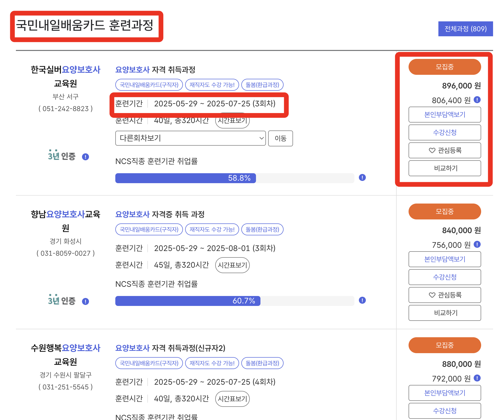Click info icon next to 58.8% employment rate bar
This screenshot has width=504, height=420.
pos(362,178)
